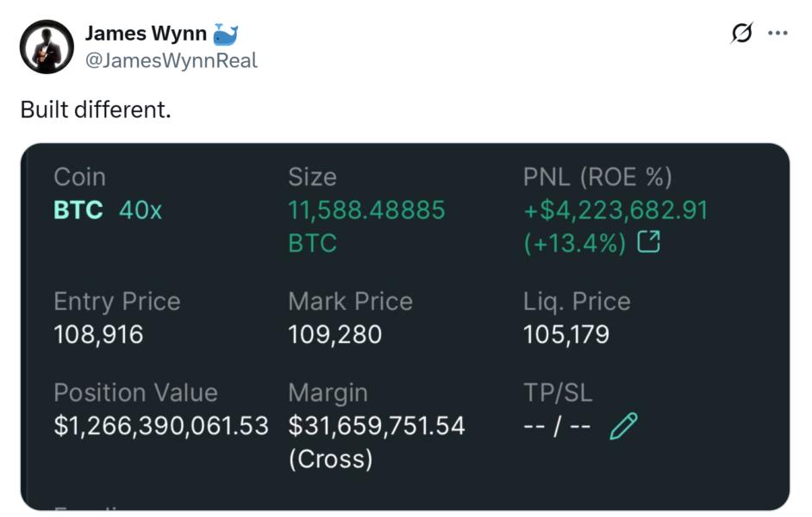The height and width of the screenshot is (517, 812).
Task: Open the trading position screenshot image
Action: (406, 327)
